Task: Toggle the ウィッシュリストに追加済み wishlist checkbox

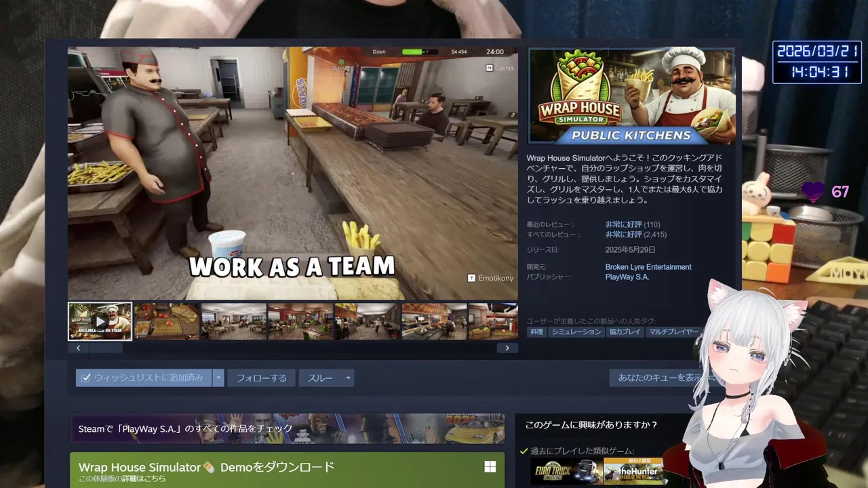Action: tap(86, 378)
